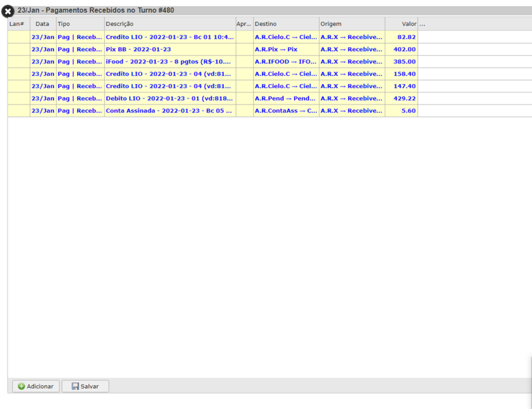The width and height of the screenshot is (532, 409).
Task: Click the Tipo cell in the Conta Assinada row
Action: (80, 111)
